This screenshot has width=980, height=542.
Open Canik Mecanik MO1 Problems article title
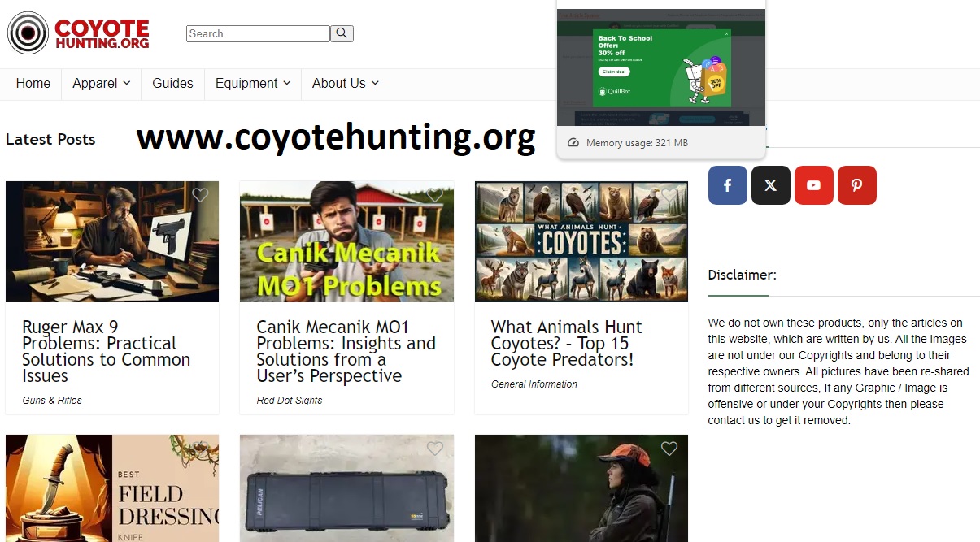(x=346, y=351)
